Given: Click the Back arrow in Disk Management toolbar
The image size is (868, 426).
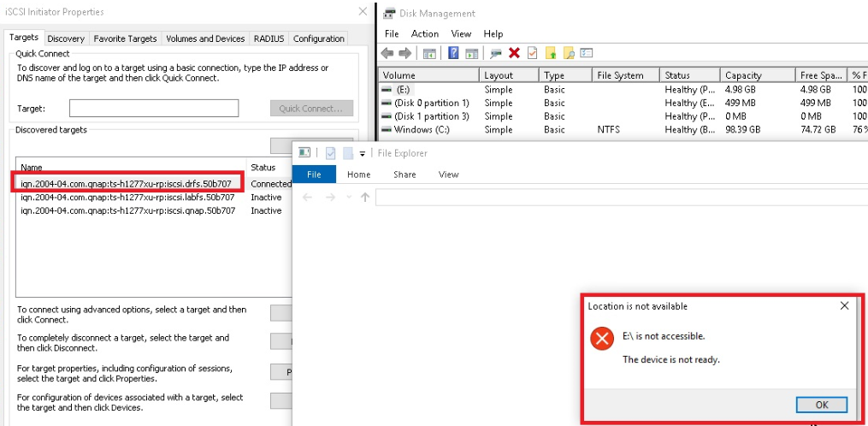Looking at the screenshot, I should point(387,53).
